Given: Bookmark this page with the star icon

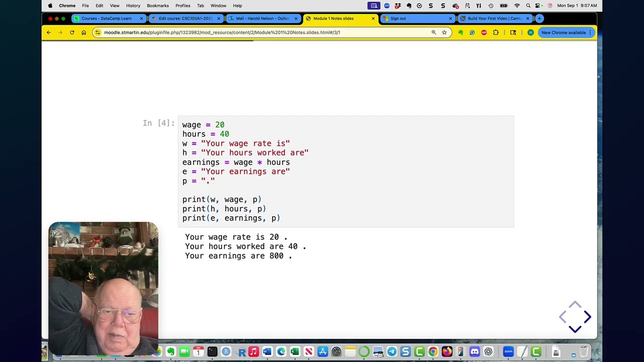Looking at the screenshot, I should click(x=444, y=32).
